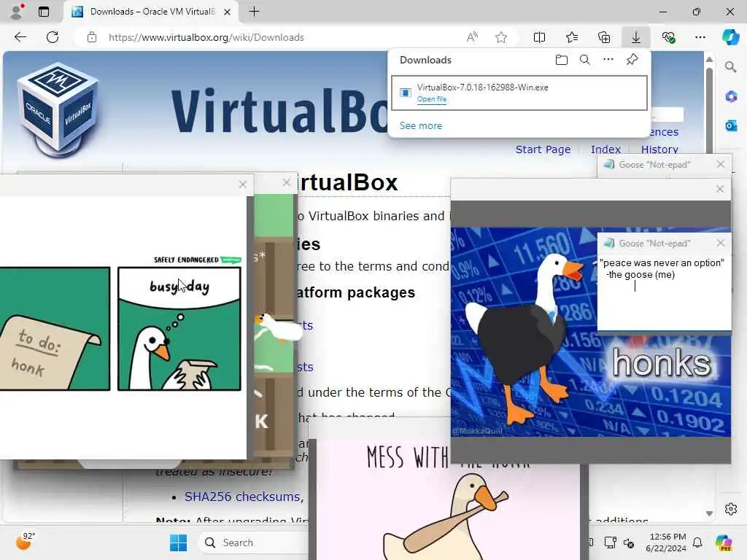Open the weather widget showing 92°
Image resolution: width=747 pixels, height=560 pixels.
coord(25,542)
